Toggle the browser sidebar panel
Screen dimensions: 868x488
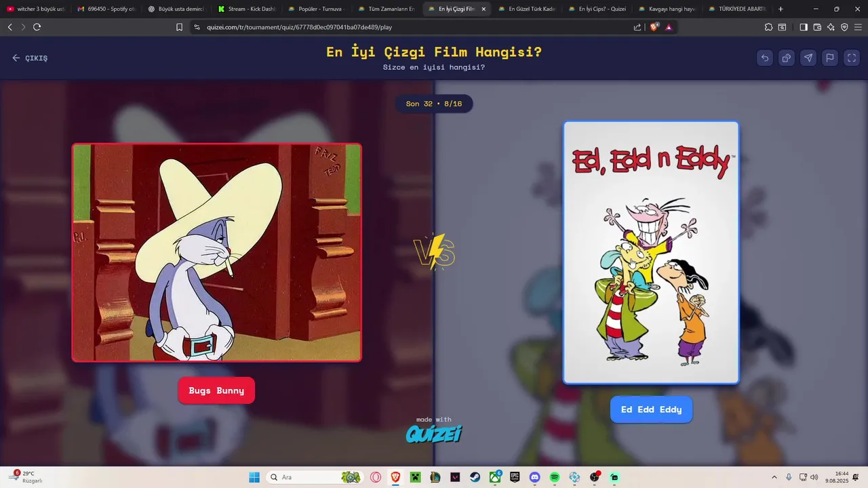coord(804,27)
